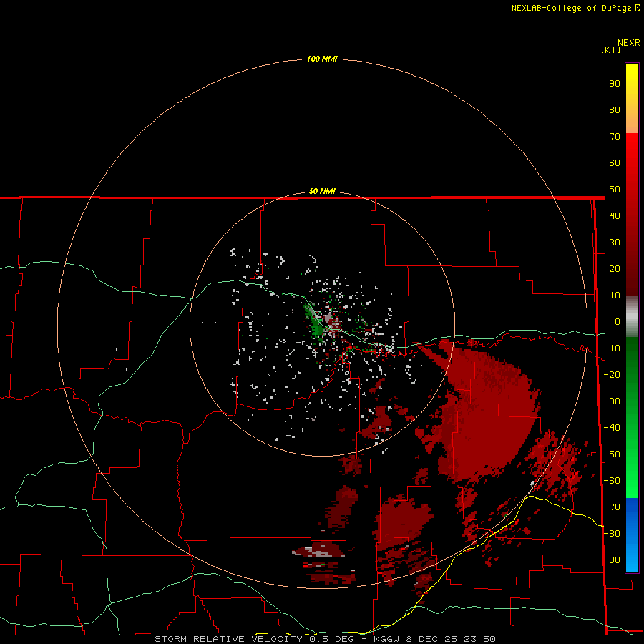644x644 pixels.
Task: Click the Storm Relative Velocity caption text
Action: tap(326, 639)
